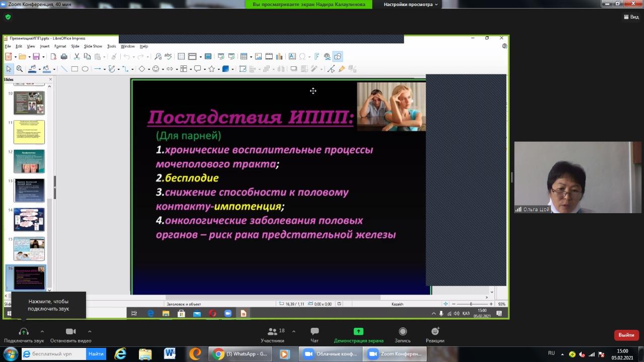
Task: Open Internet Explorer from the taskbar
Action: 120,354
